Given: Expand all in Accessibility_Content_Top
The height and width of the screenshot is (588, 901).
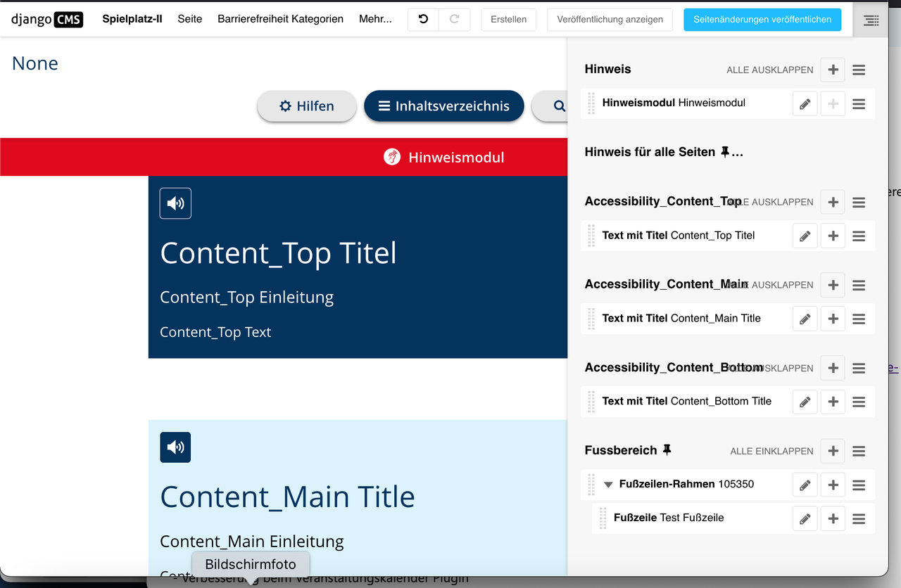Looking at the screenshot, I should coord(770,202).
